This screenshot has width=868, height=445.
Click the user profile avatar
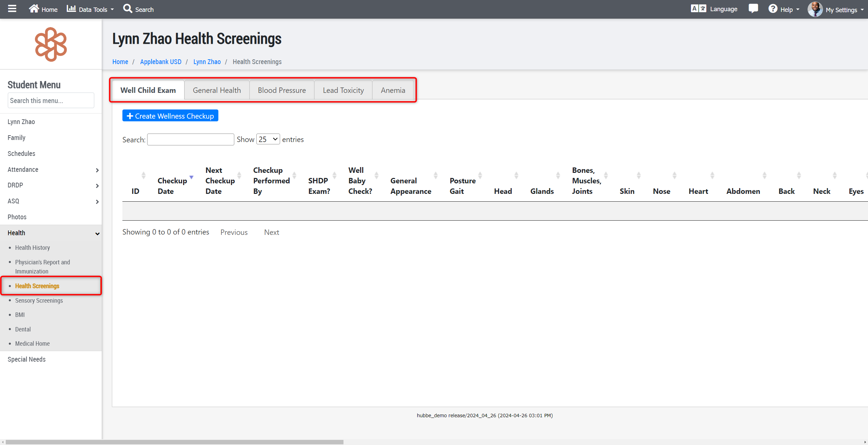[x=815, y=9]
